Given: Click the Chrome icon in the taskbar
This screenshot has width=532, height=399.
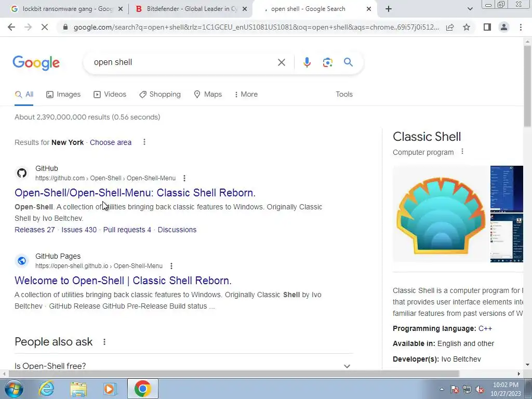Looking at the screenshot, I should 142,389.
